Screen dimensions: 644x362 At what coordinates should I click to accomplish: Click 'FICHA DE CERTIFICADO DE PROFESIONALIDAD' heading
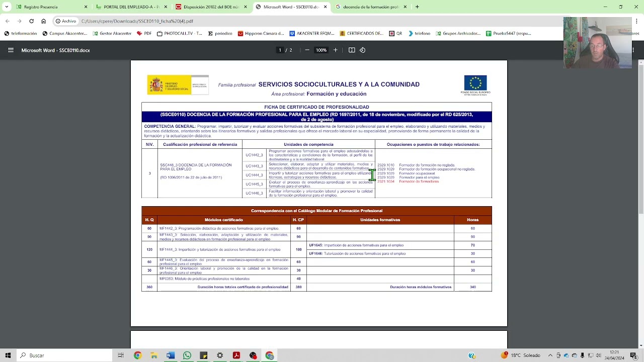(316, 107)
